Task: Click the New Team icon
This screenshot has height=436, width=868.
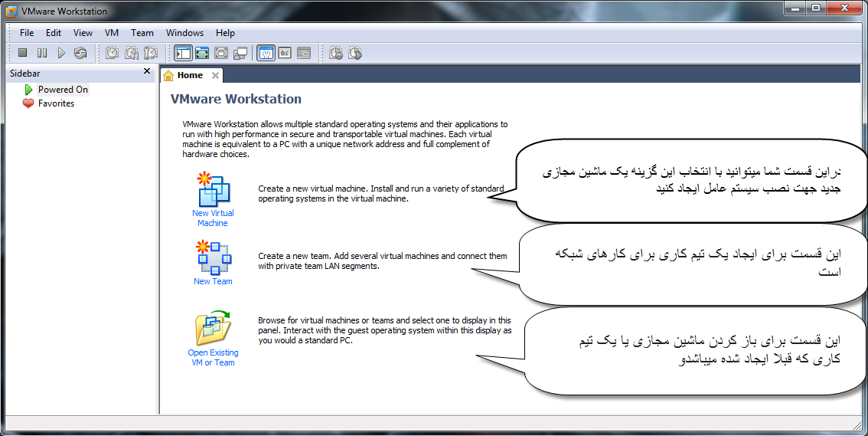Action: point(213,257)
